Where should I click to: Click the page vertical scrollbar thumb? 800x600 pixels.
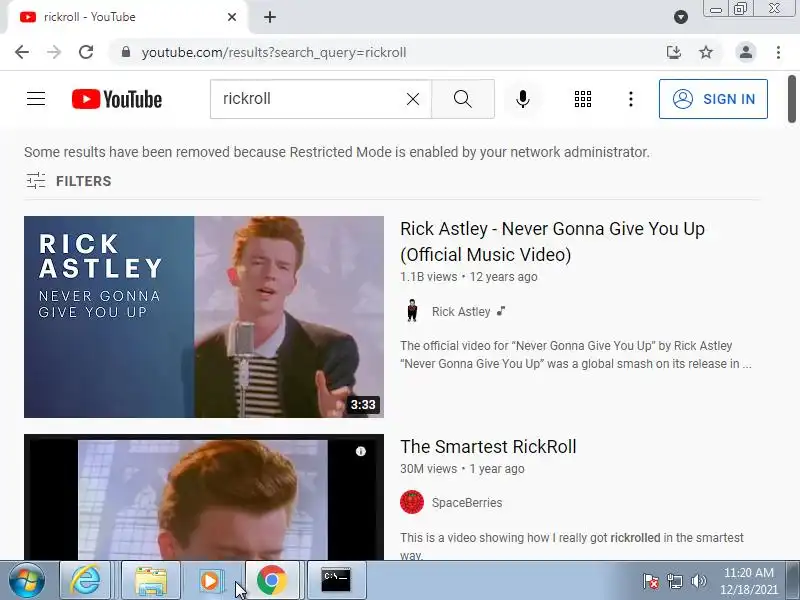tap(791, 99)
